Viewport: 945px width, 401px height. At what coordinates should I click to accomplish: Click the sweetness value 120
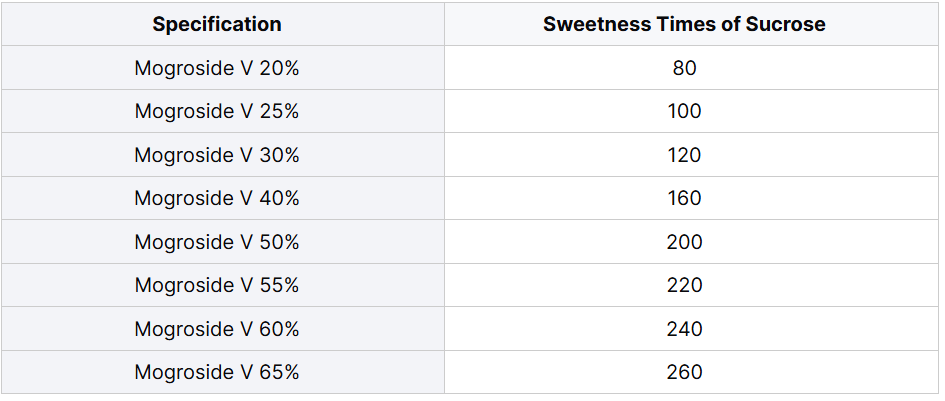pos(685,155)
